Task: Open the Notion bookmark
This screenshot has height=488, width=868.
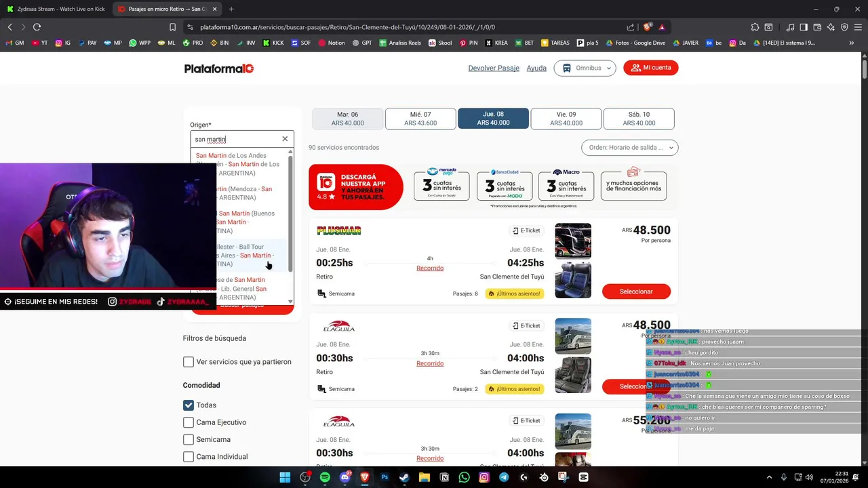Action: [x=332, y=43]
